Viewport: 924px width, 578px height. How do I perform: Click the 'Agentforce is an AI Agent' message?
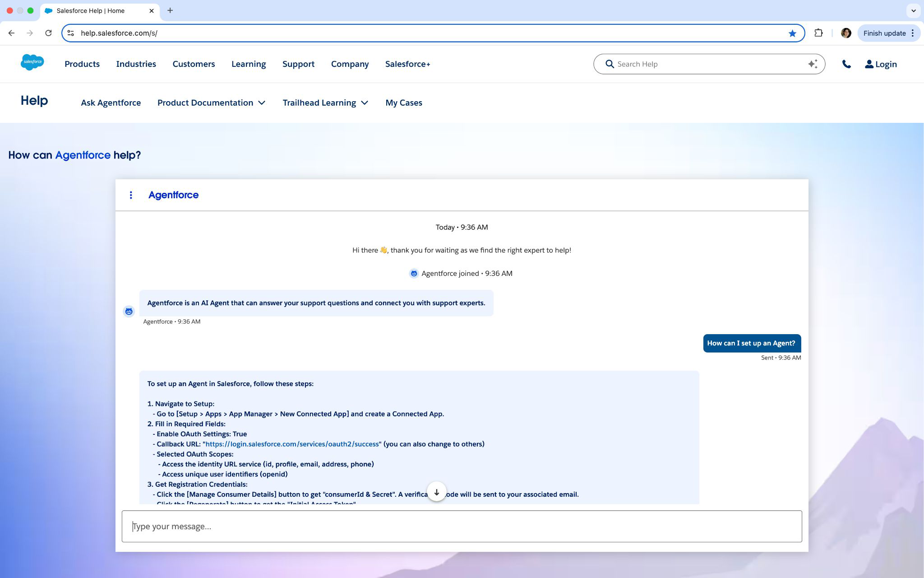tap(316, 303)
